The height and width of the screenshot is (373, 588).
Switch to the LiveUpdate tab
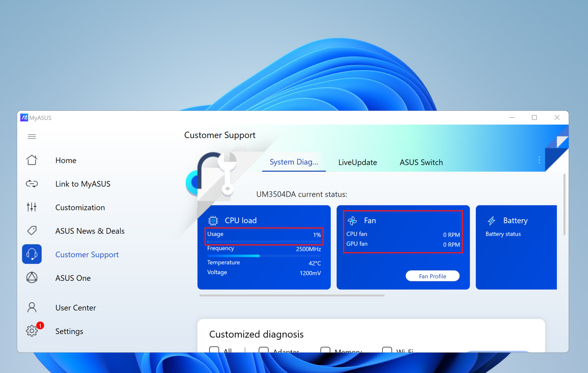pos(357,162)
